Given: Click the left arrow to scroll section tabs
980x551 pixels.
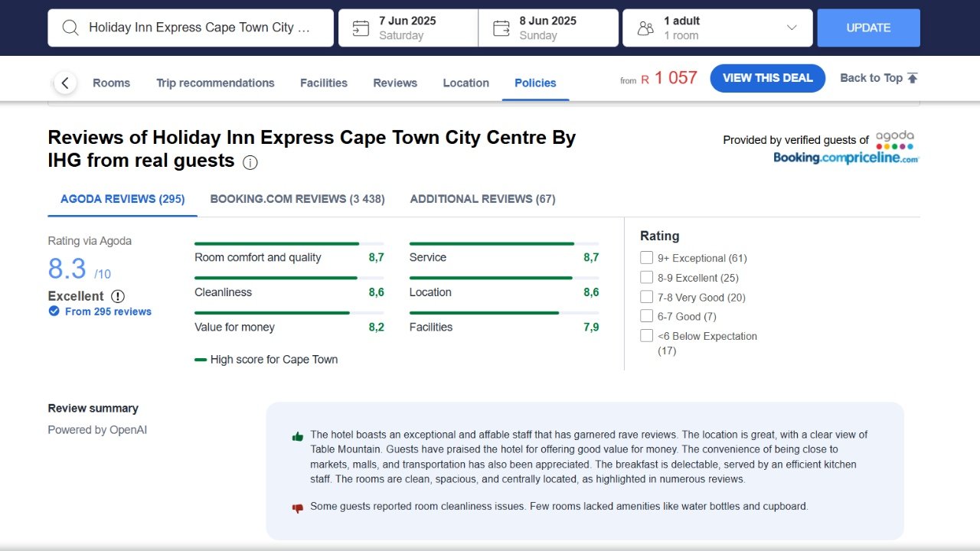Looking at the screenshot, I should pyautogui.click(x=65, y=83).
